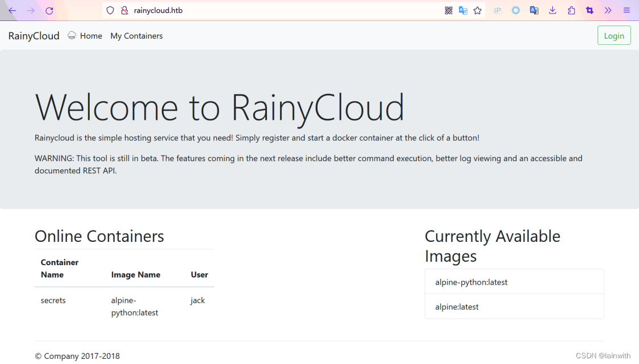Open the downloads arrow icon
The width and height of the screenshot is (639, 364).
coord(553,11)
